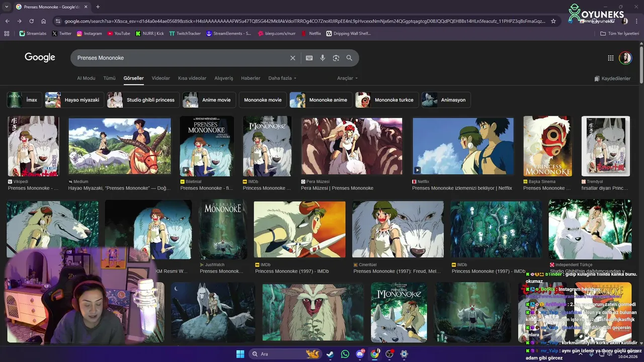Select the Mononoke anime filter chip
644x362 pixels.
(x=320, y=100)
